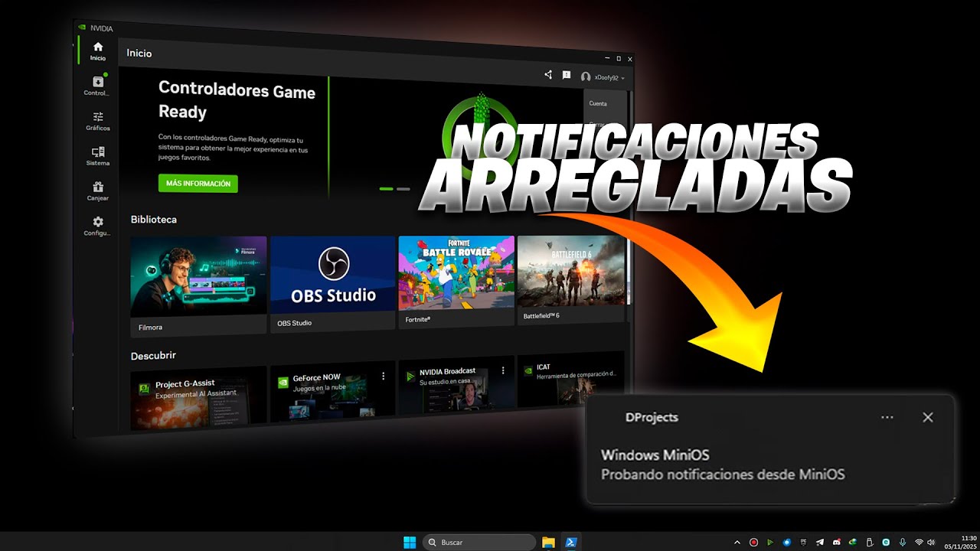
Task: Click the share icon in NVIDIA header
Action: pyautogui.click(x=548, y=75)
